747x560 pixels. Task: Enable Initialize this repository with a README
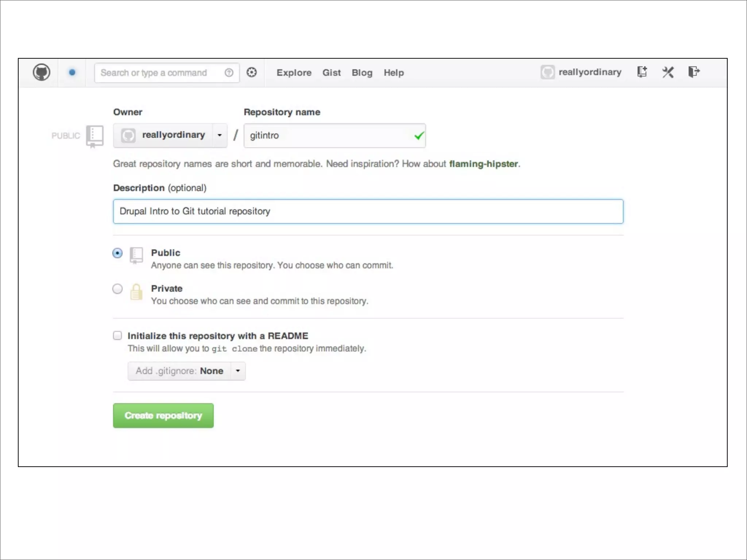pos(117,335)
